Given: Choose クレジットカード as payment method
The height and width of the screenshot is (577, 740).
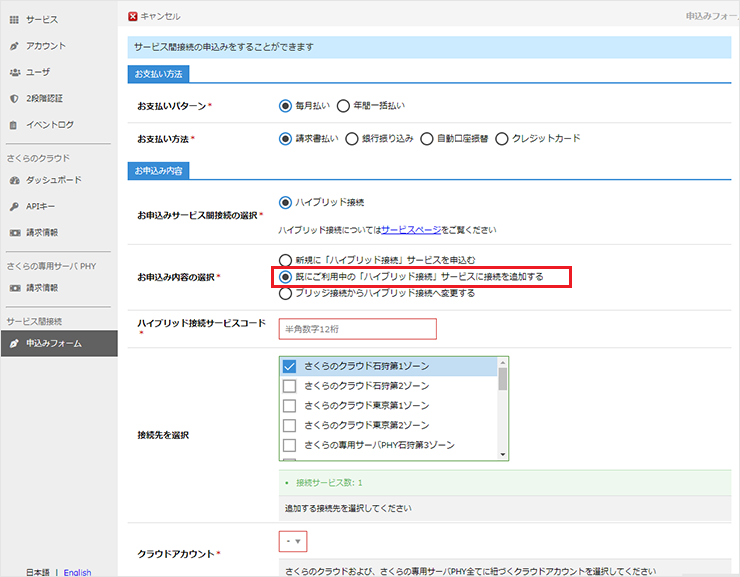Looking at the screenshot, I should click(x=502, y=138).
